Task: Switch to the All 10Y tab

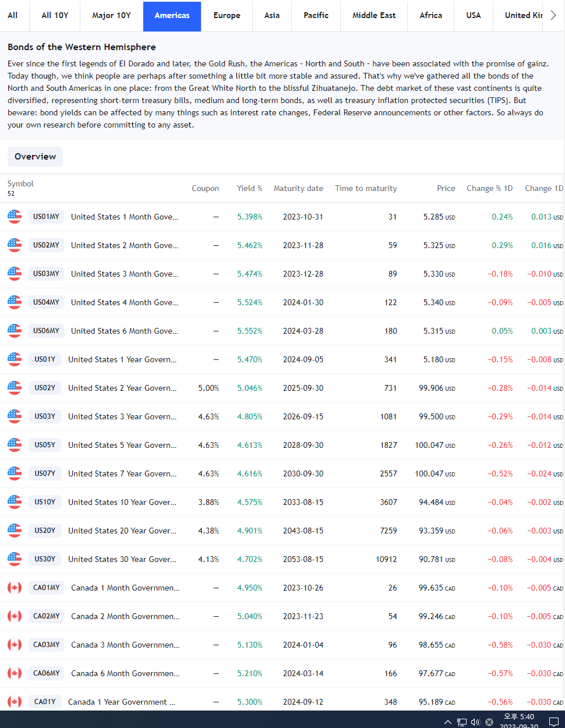Action: pyautogui.click(x=55, y=16)
